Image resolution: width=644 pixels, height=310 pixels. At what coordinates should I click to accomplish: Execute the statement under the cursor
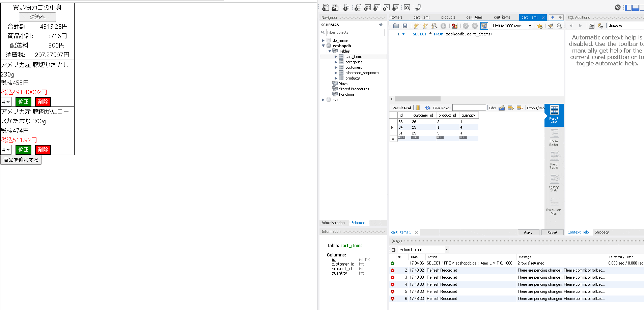point(425,26)
